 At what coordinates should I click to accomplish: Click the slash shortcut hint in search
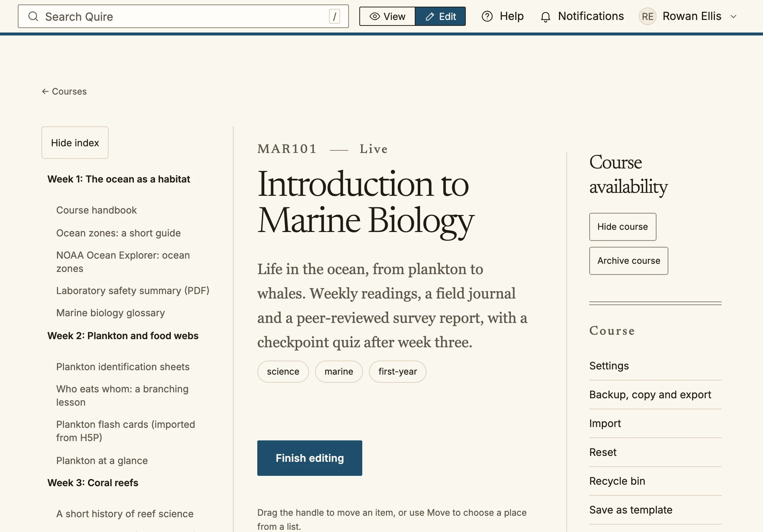click(335, 16)
